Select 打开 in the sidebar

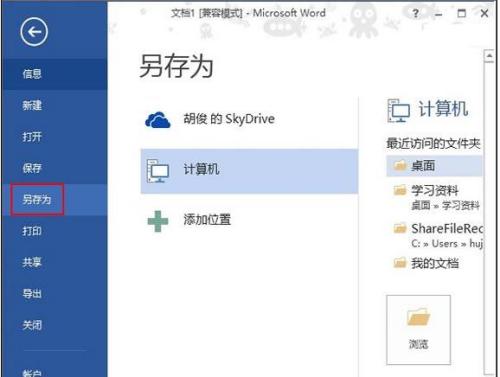pyautogui.click(x=55, y=137)
